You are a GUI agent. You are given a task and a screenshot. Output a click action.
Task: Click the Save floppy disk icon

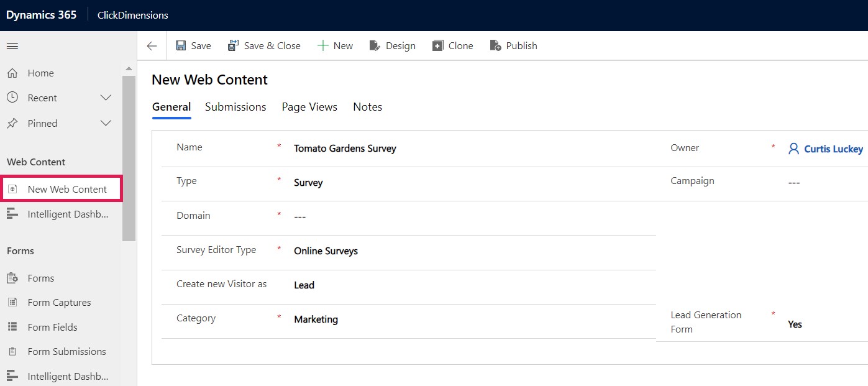coord(181,45)
